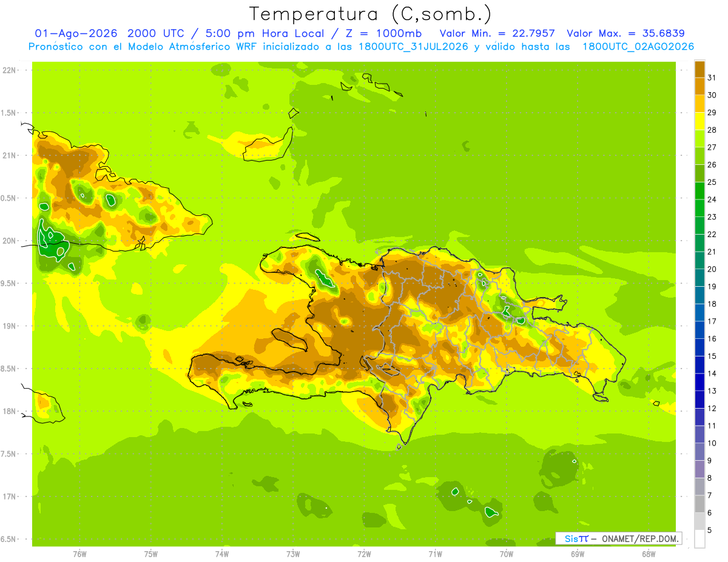This screenshot has width=728, height=562.
Task: Click the legend value 28
Action: [x=712, y=130]
